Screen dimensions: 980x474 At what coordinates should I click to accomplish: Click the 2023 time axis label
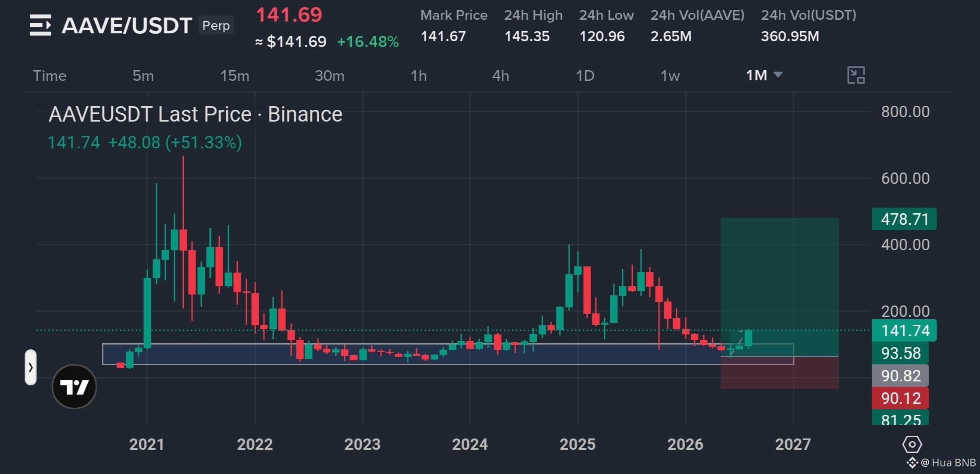point(362,445)
